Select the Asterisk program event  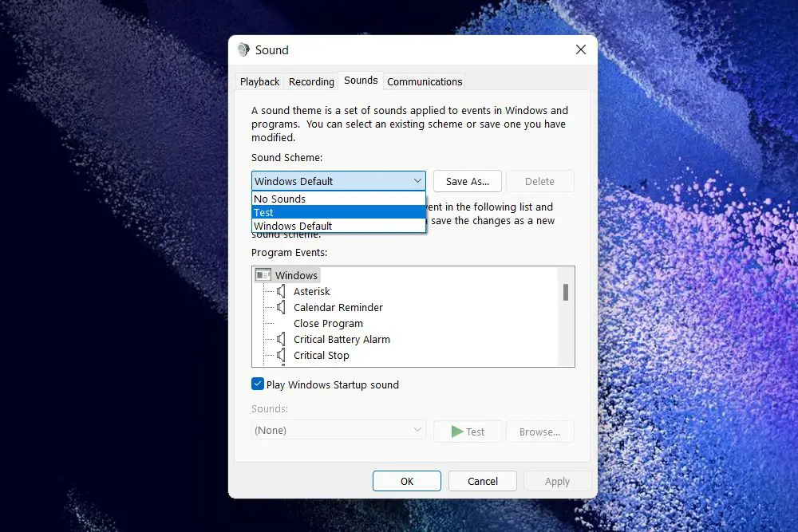pyautogui.click(x=312, y=291)
